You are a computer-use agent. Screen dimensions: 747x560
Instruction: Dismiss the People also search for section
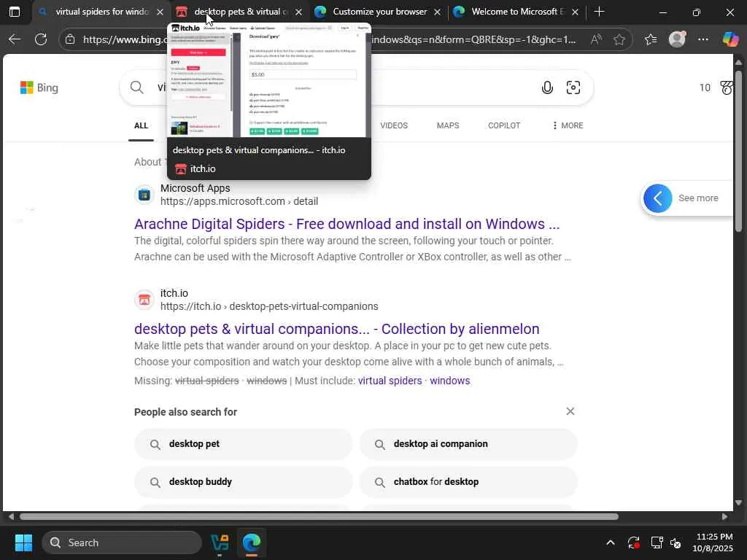click(x=570, y=411)
